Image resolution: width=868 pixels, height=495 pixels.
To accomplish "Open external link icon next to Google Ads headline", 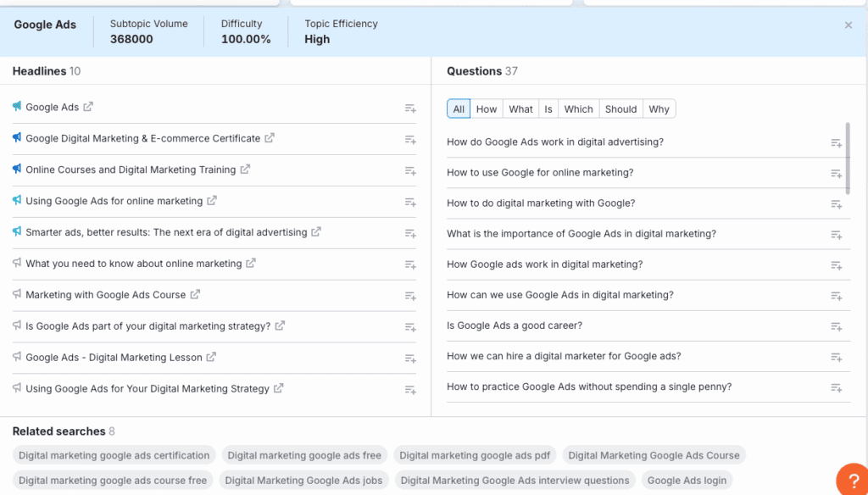I will [x=88, y=107].
